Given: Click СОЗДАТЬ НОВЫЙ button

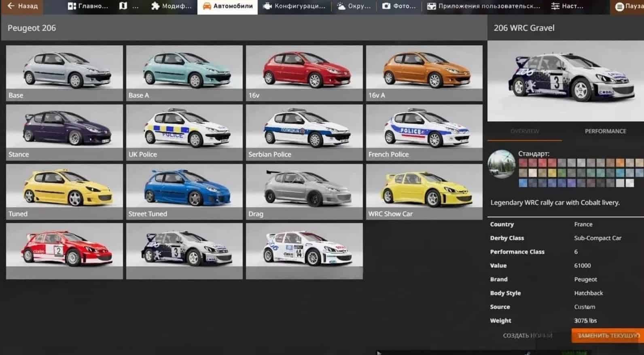Looking at the screenshot, I should coord(527,336).
